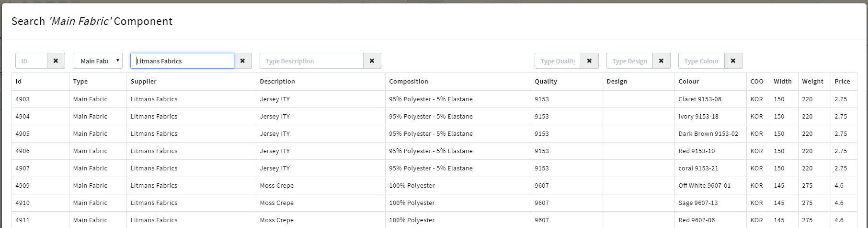Choose the Dark Brown 9153-02 row

(x=708, y=134)
